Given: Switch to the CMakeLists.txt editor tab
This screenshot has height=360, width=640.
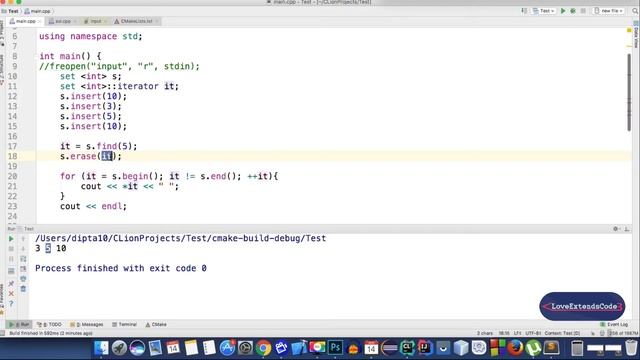Looking at the screenshot, I should [x=136, y=21].
